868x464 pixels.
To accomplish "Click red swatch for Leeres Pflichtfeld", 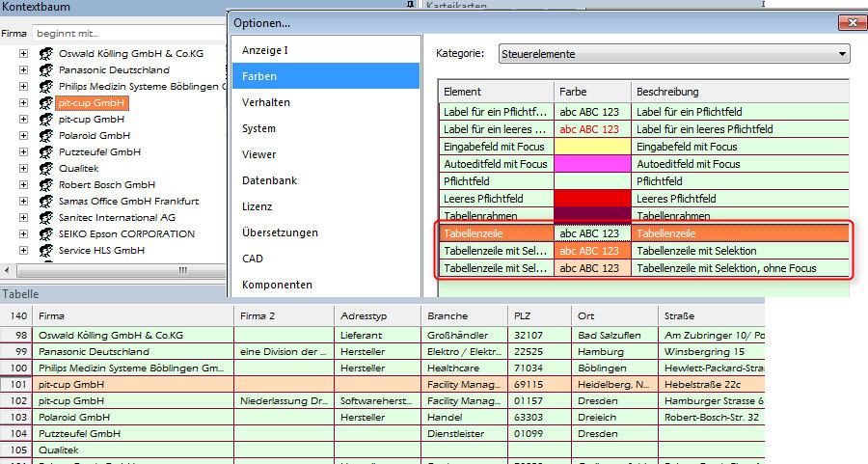I will tap(592, 199).
